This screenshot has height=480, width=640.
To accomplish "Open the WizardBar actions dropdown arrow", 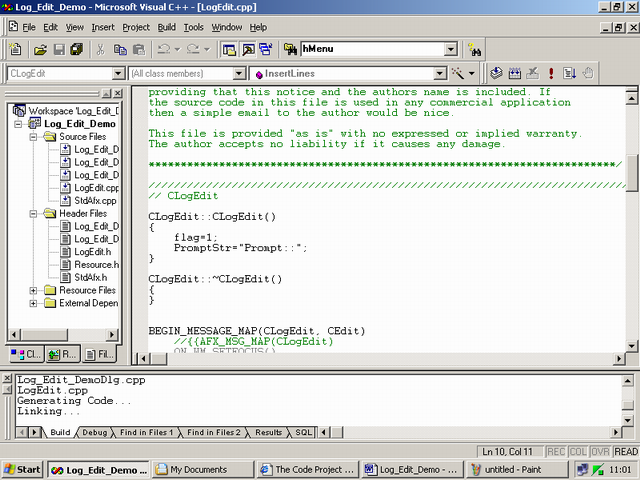I will click(471, 73).
